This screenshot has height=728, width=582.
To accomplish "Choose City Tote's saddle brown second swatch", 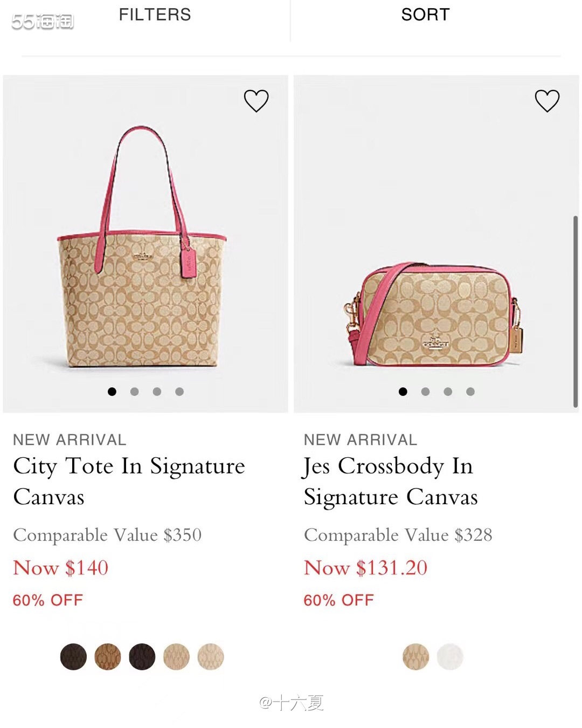I will pyautogui.click(x=108, y=657).
